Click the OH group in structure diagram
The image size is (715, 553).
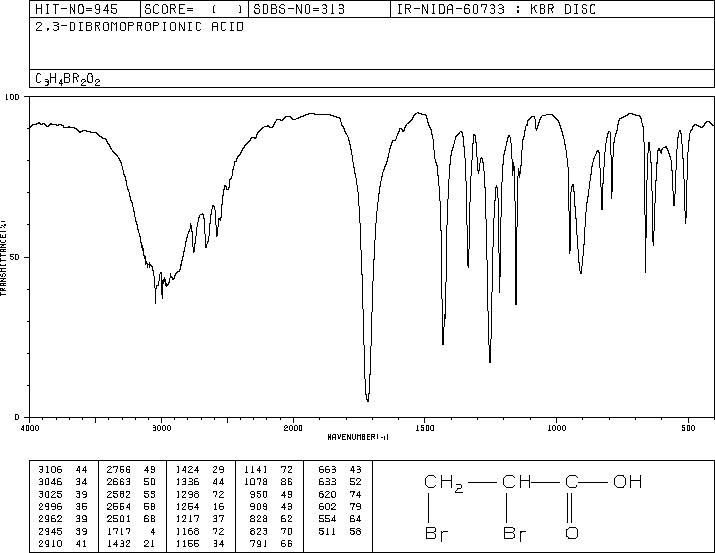pos(627,482)
